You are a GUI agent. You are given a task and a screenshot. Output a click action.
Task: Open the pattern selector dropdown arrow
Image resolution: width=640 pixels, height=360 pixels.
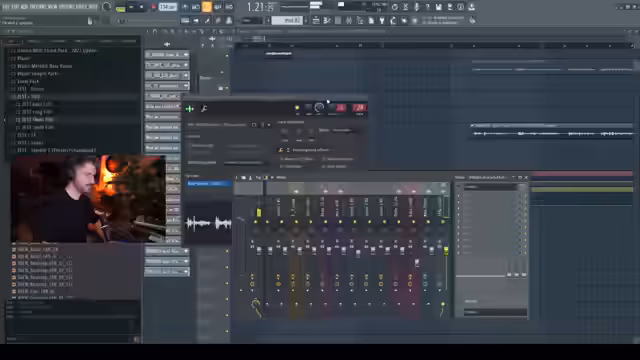(x=305, y=20)
